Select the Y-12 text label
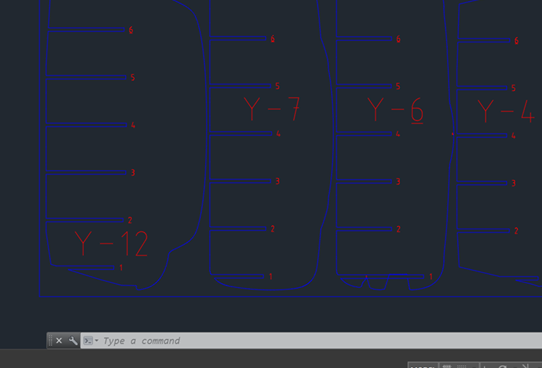Image resolution: width=542 pixels, height=368 pixels. (x=111, y=244)
